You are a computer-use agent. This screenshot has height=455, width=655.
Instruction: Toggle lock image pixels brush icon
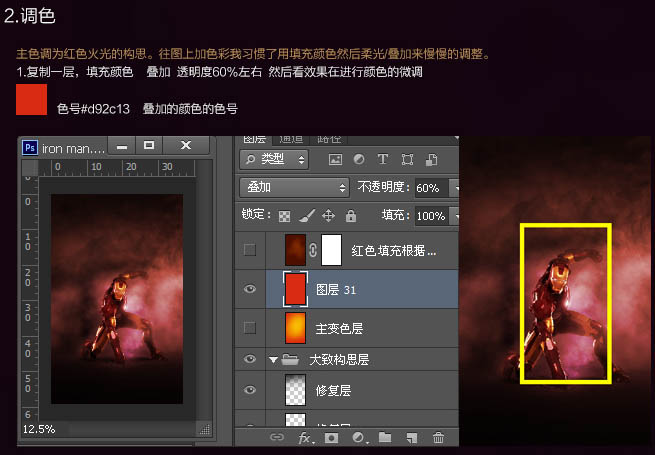[307, 216]
